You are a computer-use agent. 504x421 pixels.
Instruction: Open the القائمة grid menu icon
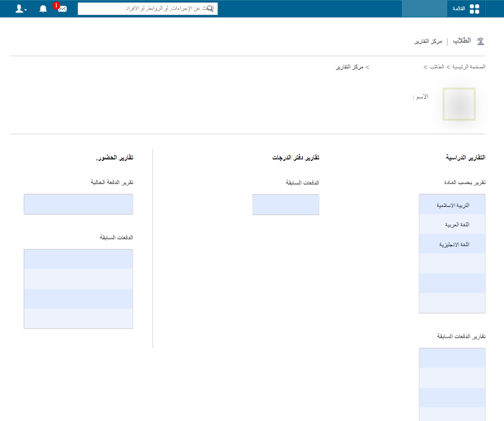pos(474,9)
